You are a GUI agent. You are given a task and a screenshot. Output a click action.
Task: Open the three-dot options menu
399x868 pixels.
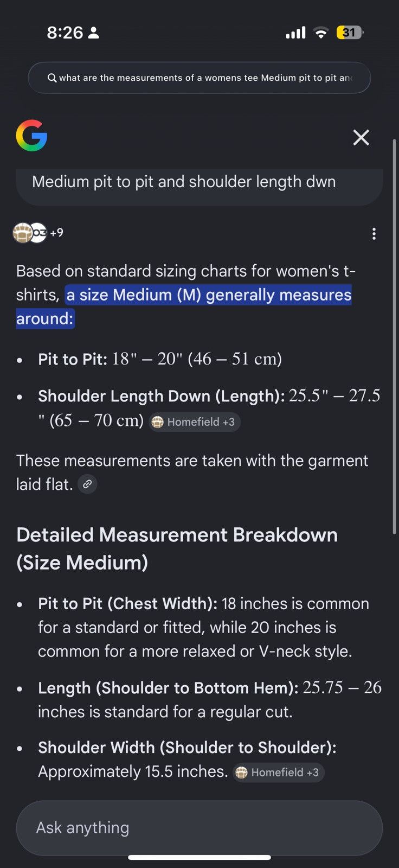tap(374, 234)
